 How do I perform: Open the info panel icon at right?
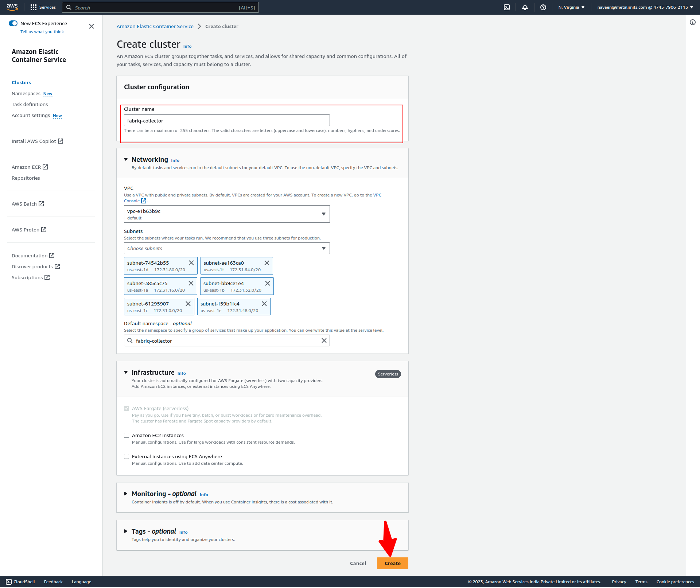[693, 22]
